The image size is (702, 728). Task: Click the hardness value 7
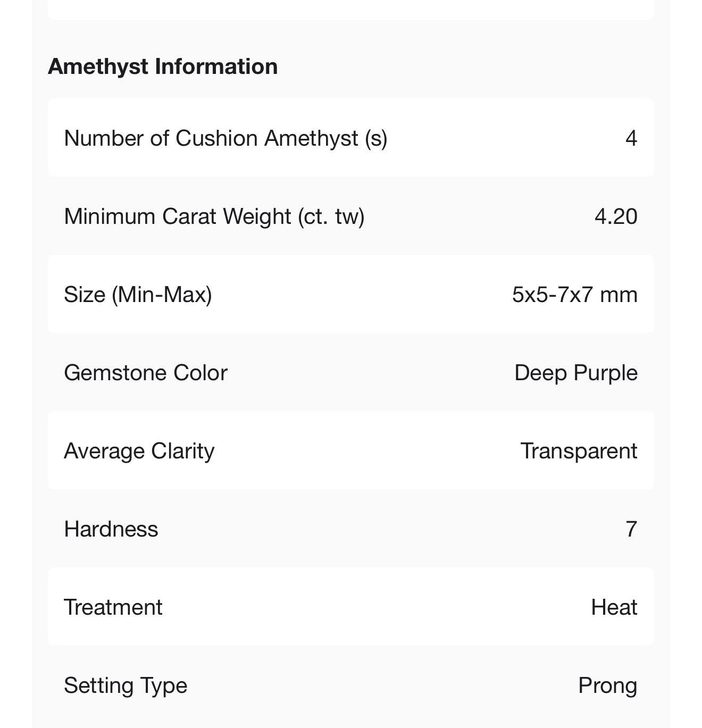pos(631,529)
